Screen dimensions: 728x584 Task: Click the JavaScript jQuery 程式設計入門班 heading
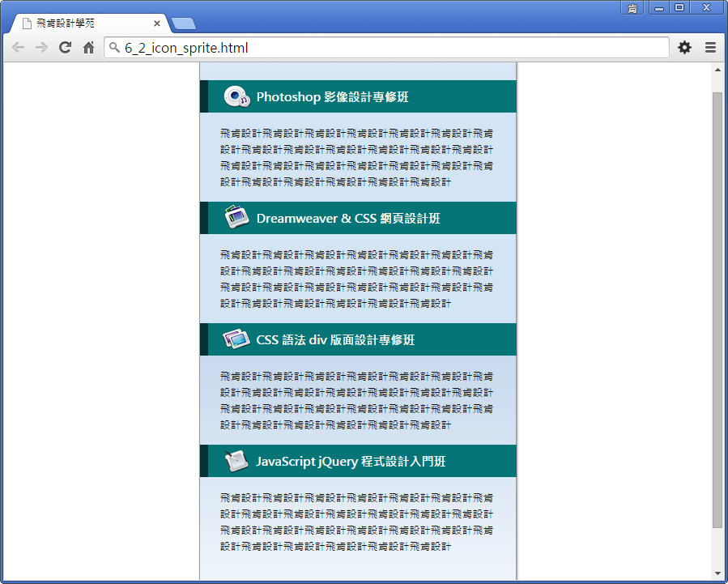(351, 462)
